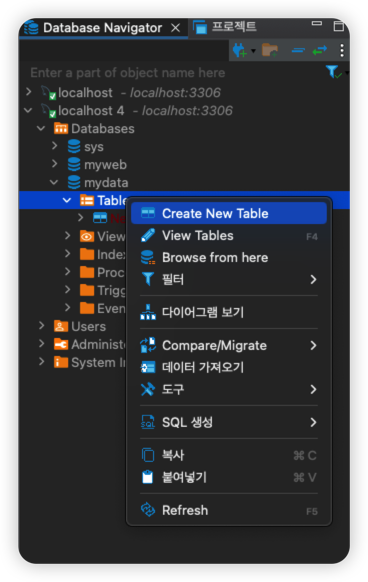Collapse the mydata database

tap(54, 182)
